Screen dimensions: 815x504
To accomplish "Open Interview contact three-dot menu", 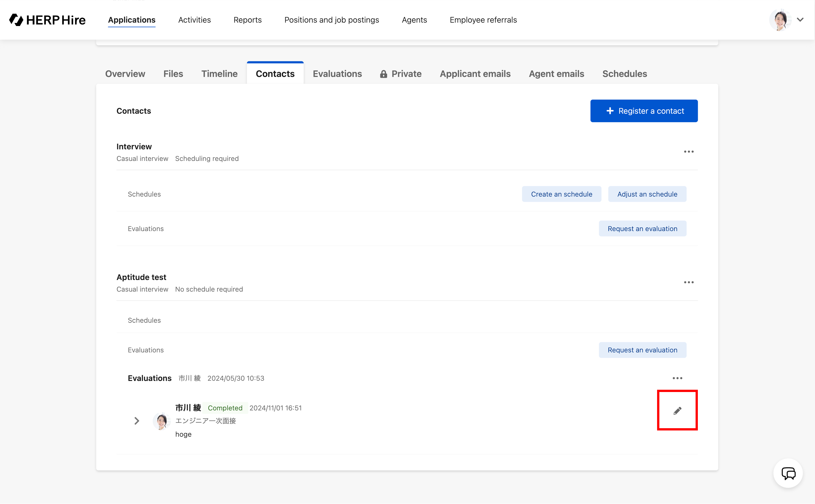I will point(689,152).
